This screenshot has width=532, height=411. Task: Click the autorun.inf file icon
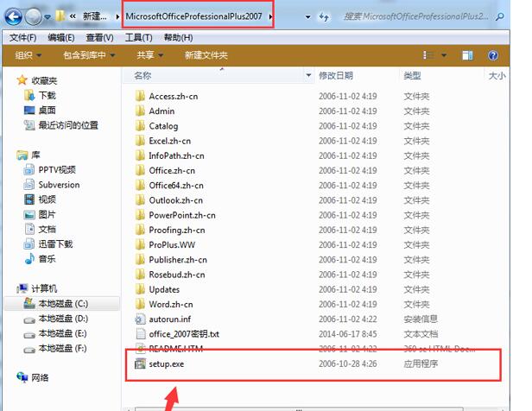140,319
